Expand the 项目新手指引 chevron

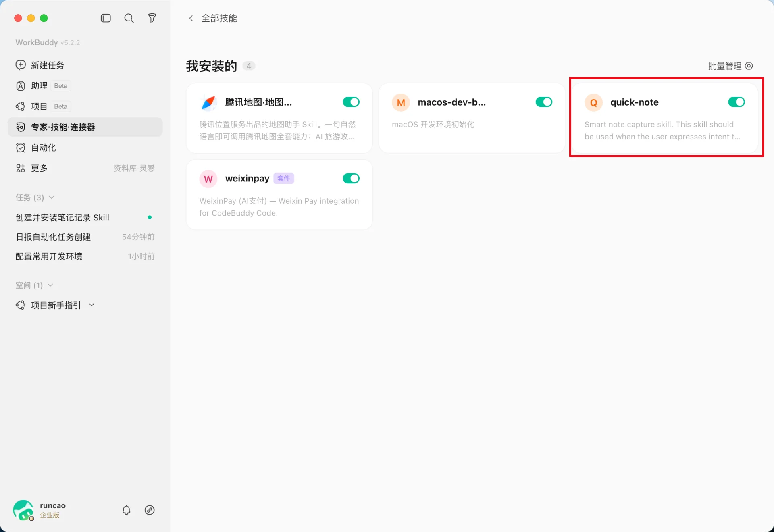pos(92,305)
